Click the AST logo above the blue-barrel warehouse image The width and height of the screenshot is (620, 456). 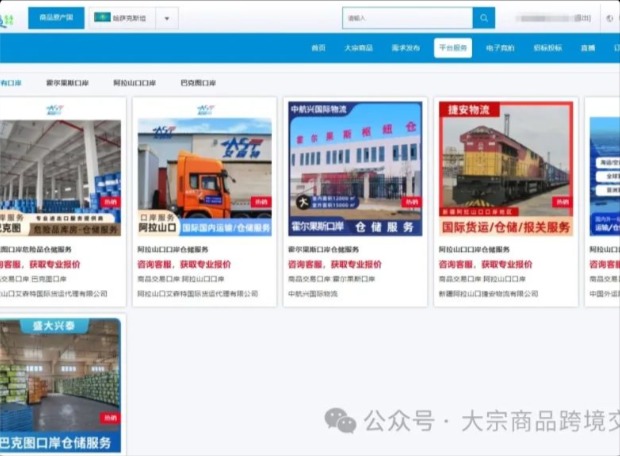click(x=54, y=109)
